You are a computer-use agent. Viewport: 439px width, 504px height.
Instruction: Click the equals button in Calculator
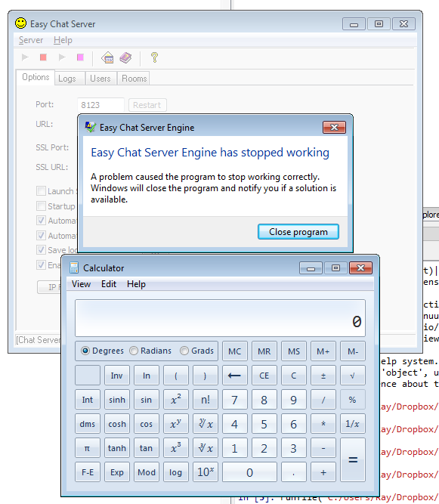click(x=353, y=459)
